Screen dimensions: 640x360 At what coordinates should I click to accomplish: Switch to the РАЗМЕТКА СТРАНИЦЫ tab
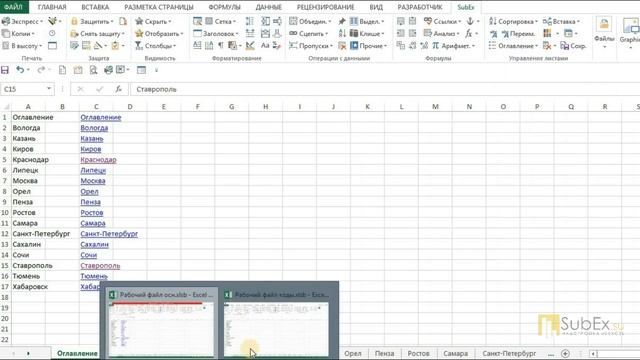(x=159, y=7)
